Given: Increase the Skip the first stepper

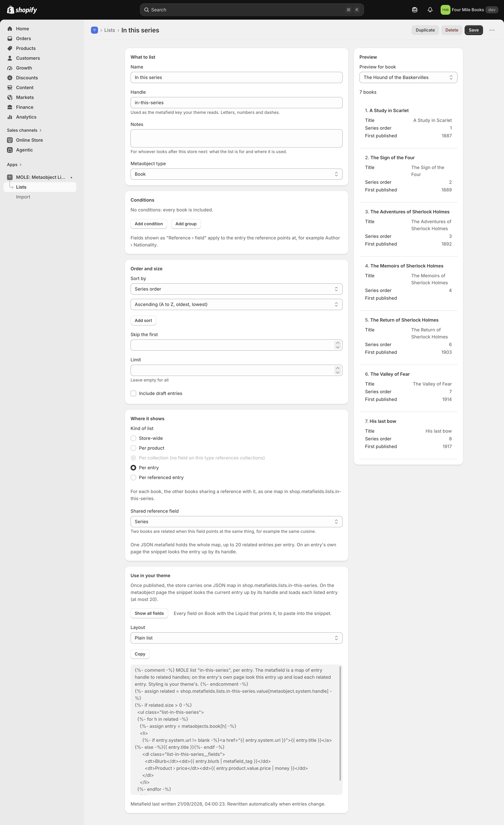Looking at the screenshot, I should [x=338, y=343].
